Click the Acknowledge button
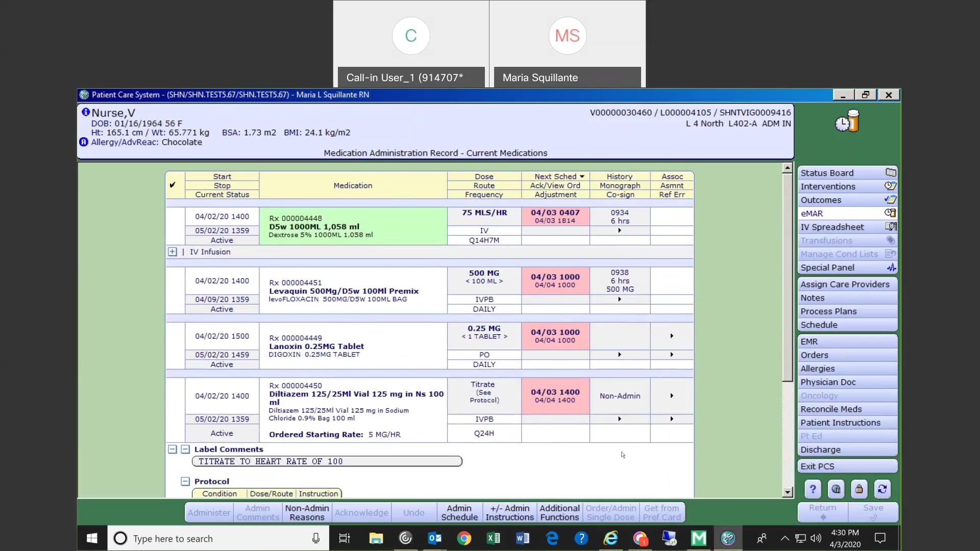Image resolution: width=980 pixels, height=551 pixels. point(361,512)
